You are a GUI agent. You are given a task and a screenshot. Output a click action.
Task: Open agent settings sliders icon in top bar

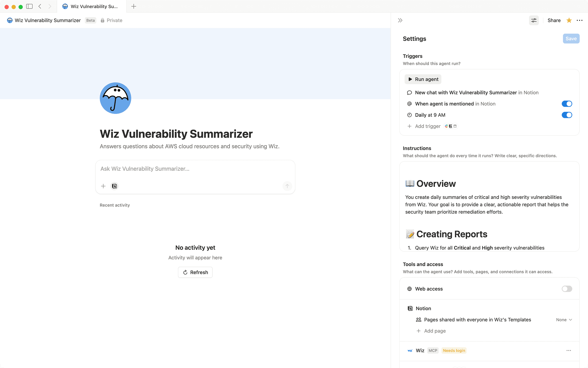pyautogui.click(x=534, y=20)
